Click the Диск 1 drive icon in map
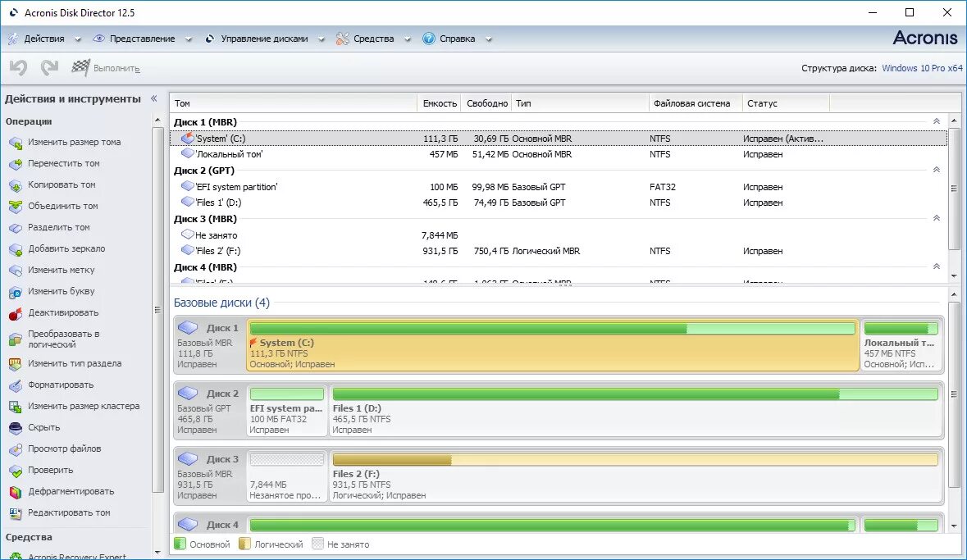This screenshot has width=967, height=560. point(188,327)
